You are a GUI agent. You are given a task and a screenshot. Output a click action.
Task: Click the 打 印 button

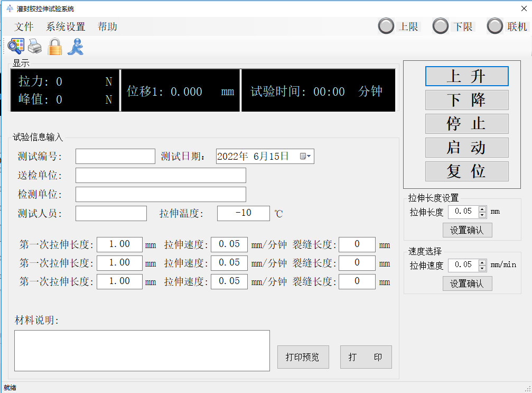coord(366,357)
